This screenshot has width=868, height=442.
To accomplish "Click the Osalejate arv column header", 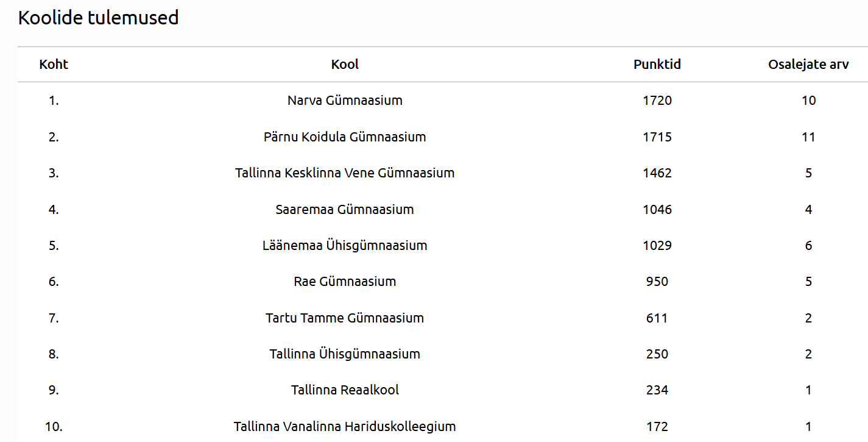I will [x=808, y=65].
